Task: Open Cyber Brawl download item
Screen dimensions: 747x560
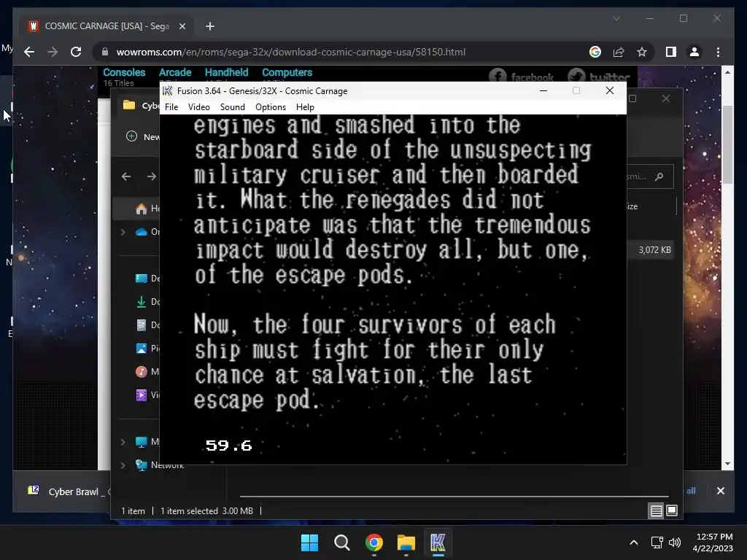Action: [66, 491]
